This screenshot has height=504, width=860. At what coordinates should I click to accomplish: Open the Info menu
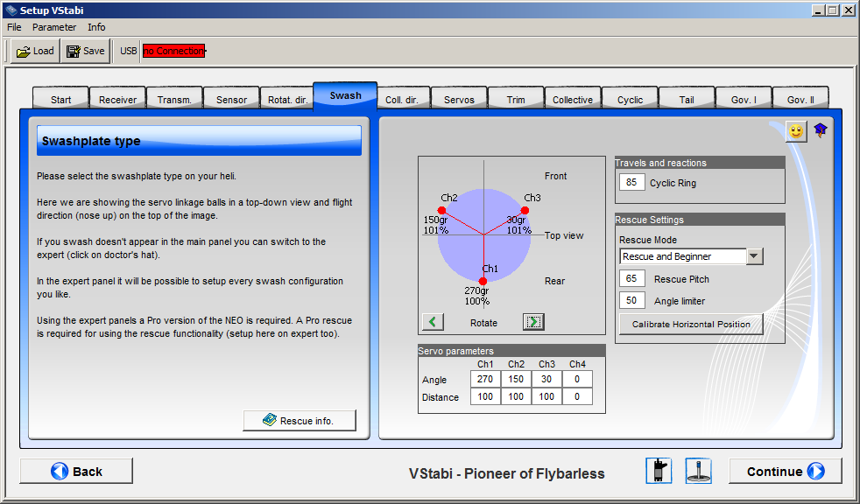click(x=96, y=27)
